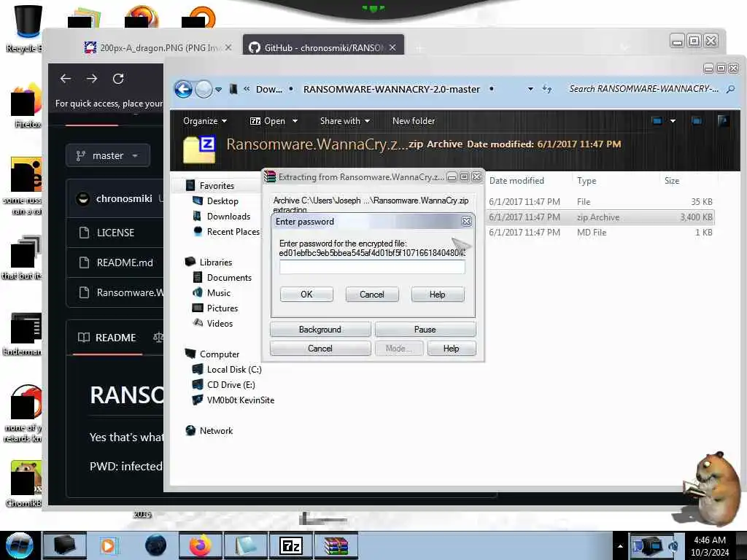This screenshot has width=747, height=560.
Task: Change the view icon in Explorer toolbar
Action: pyautogui.click(x=657, y=121)
